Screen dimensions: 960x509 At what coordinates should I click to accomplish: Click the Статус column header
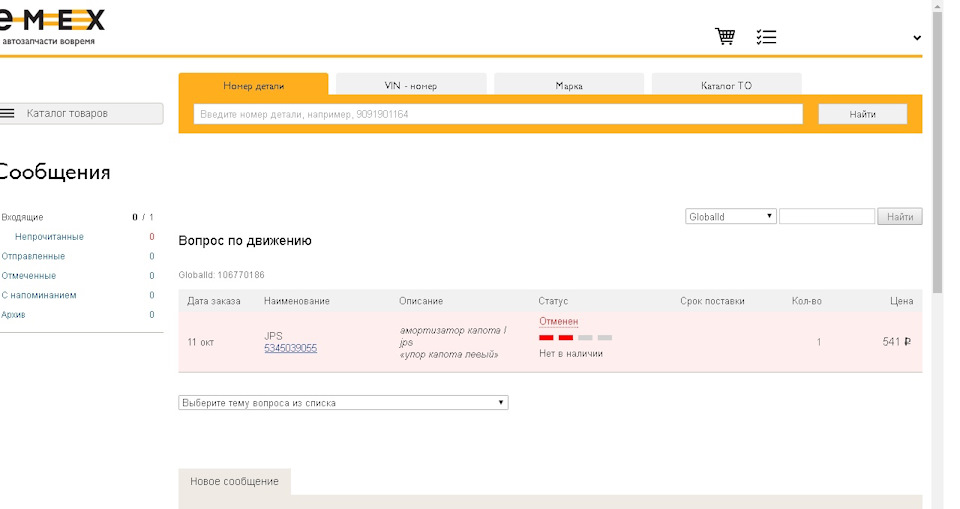coord(553,301)
